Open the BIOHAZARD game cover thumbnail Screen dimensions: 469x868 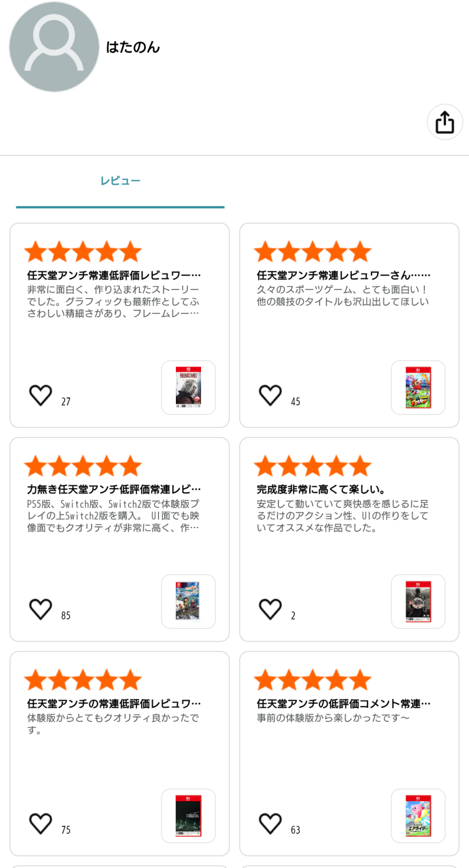pos(188,387)
